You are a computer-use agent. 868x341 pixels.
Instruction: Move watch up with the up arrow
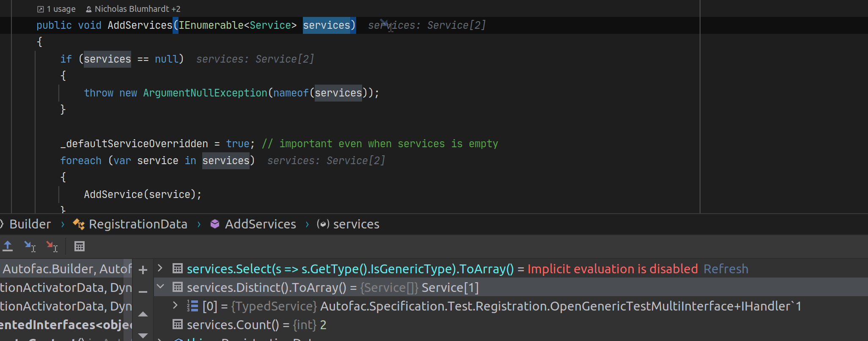coord(143,314)
